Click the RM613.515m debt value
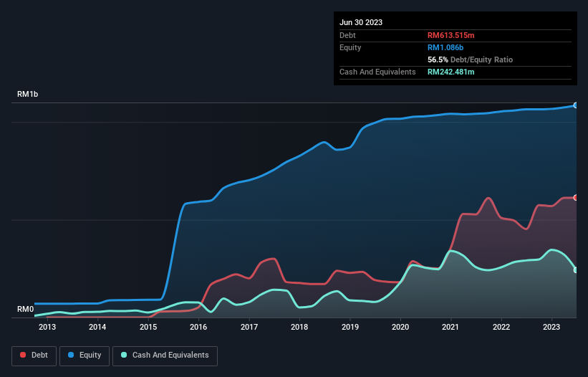588x377 pixels. (x=450, y=35)
